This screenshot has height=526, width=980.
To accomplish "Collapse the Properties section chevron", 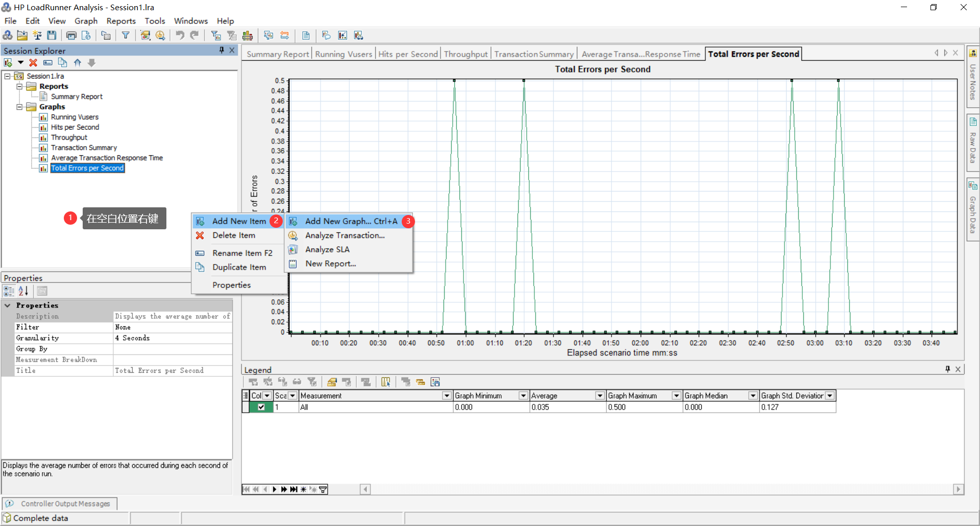I will [x=8, y=305].
